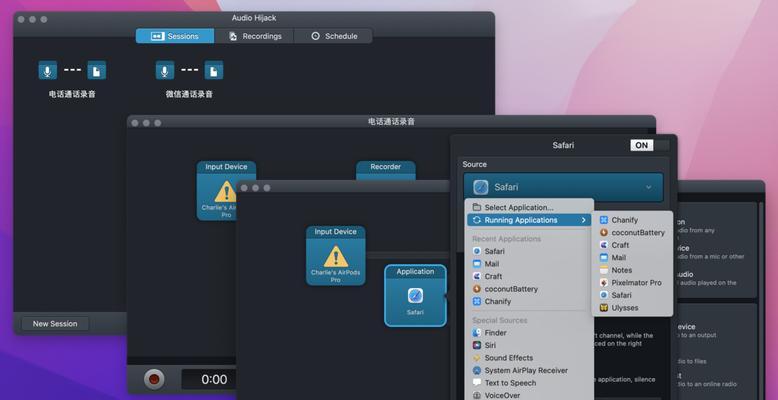Pick Craft in running applications submenu

coord(634,245)
